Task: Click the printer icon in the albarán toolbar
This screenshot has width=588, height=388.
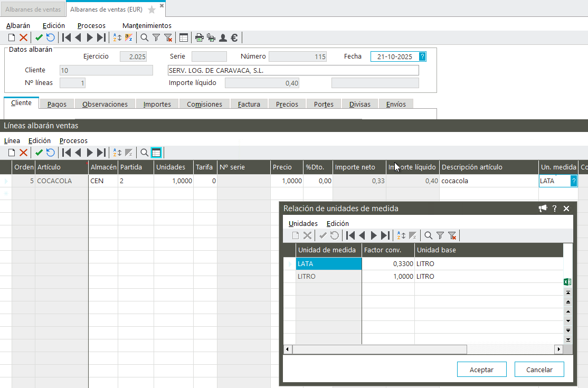Action: click(199, 37)
